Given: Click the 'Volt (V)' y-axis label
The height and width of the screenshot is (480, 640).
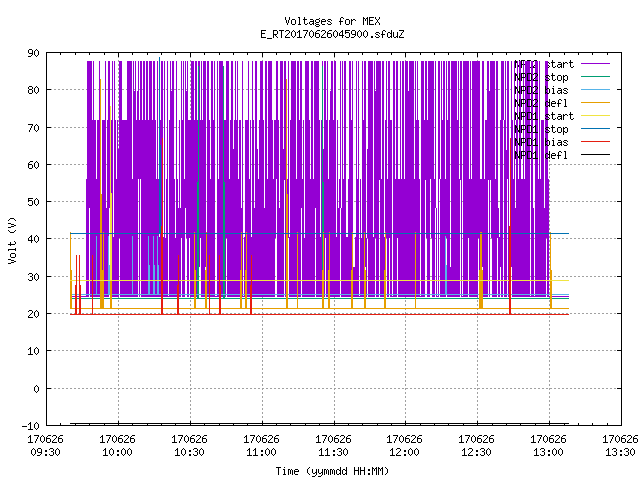Looking at the screenshot, I should tap(12, 240).
